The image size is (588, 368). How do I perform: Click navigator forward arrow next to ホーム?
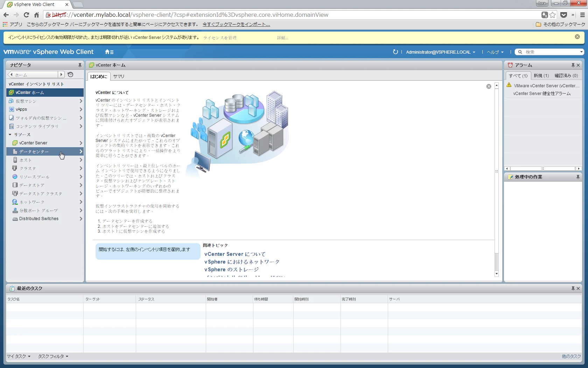tap(61, 75)
